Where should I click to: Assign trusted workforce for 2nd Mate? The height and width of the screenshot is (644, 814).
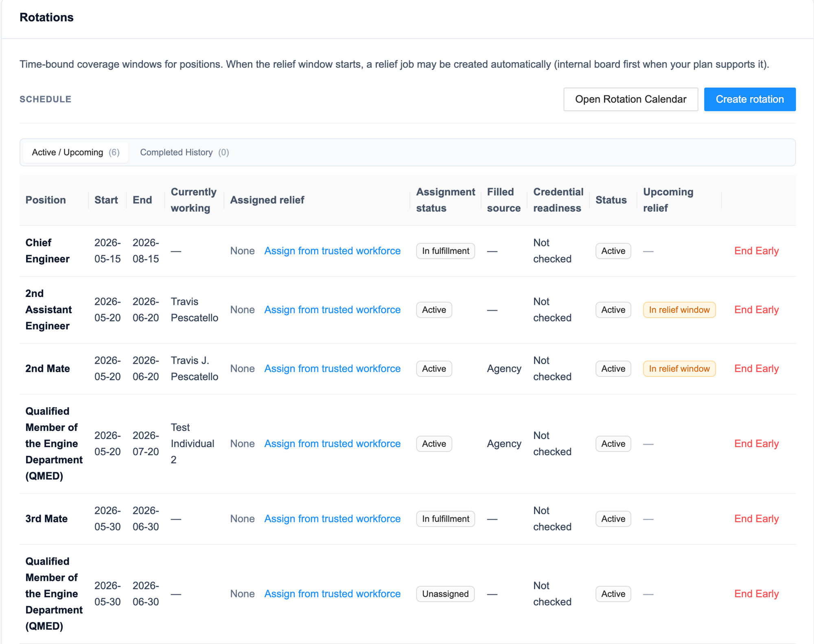333,369
